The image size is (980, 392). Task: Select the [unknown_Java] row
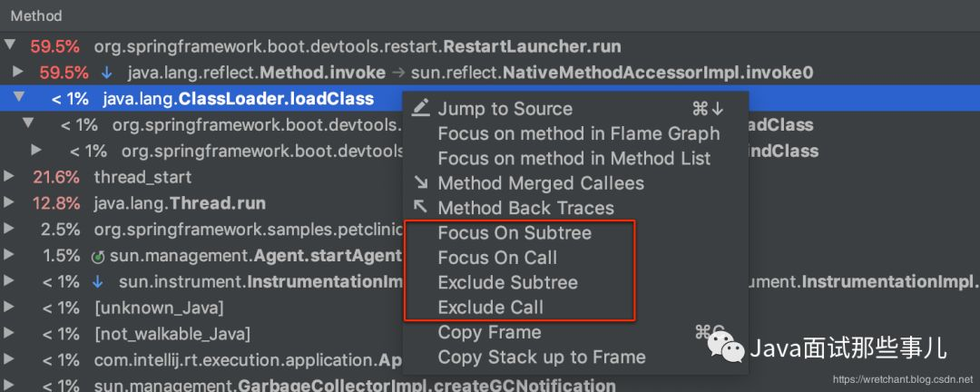(490, 308)
